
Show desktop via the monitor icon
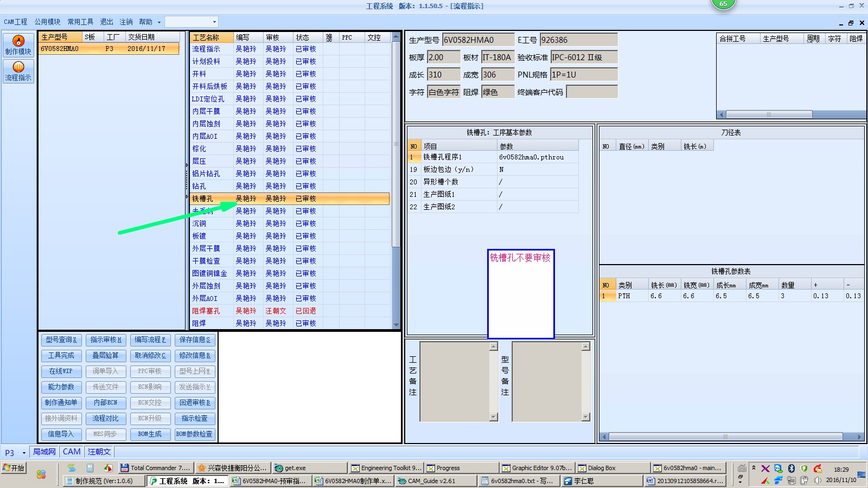pos(861,475)
